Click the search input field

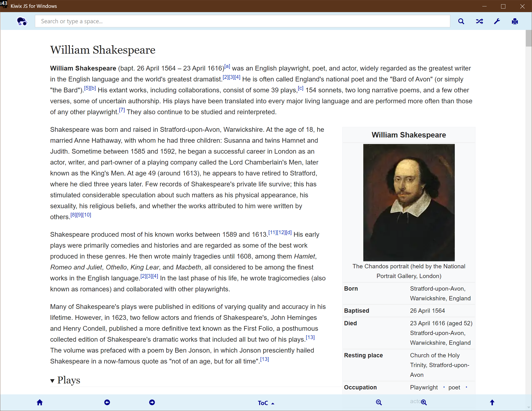coord(242,21)
